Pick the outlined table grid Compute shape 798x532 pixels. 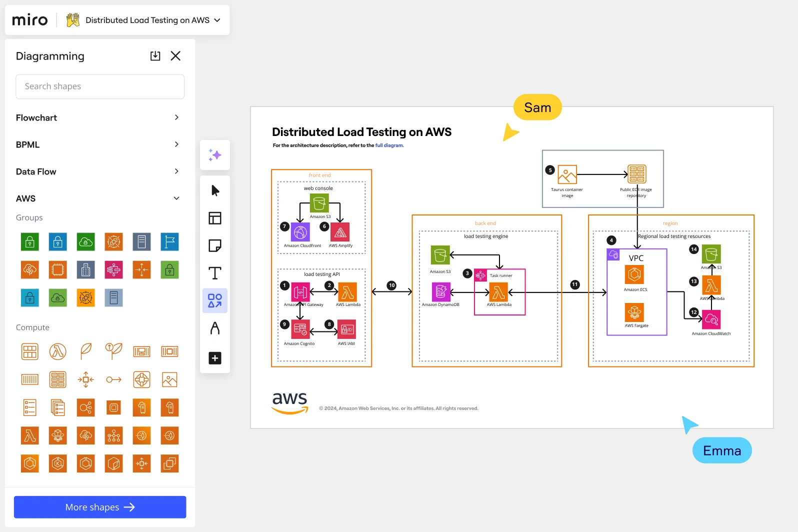point(30,351)
